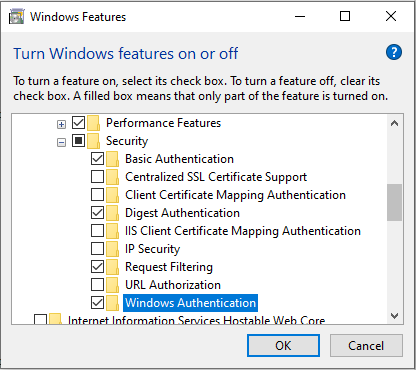Select the Client Certificate Mapping Authentication label
This screenshot has width=416, height=370.
click(x=235, y=195)
